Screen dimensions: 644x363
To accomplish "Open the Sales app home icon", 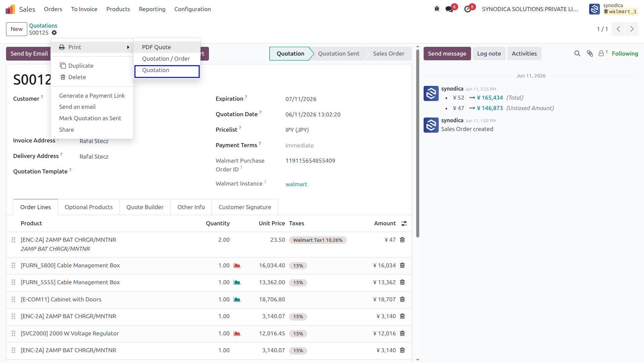I will 10,9.
